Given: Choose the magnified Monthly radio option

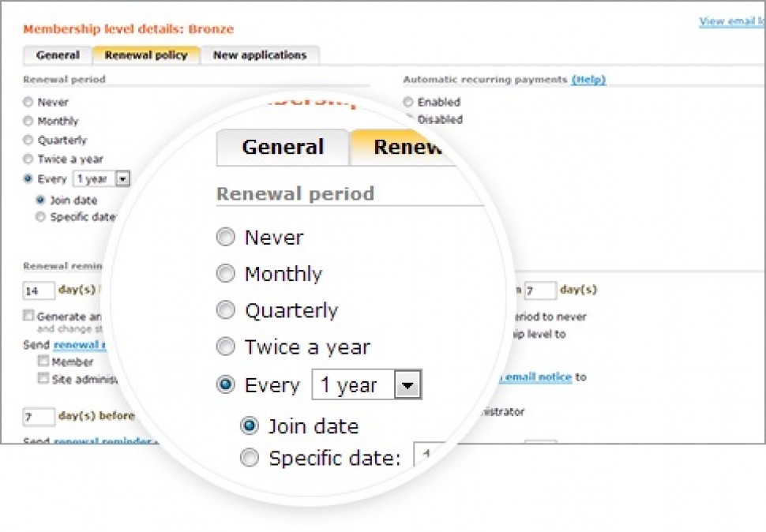Looking at the screenshot, I should 226,274.
